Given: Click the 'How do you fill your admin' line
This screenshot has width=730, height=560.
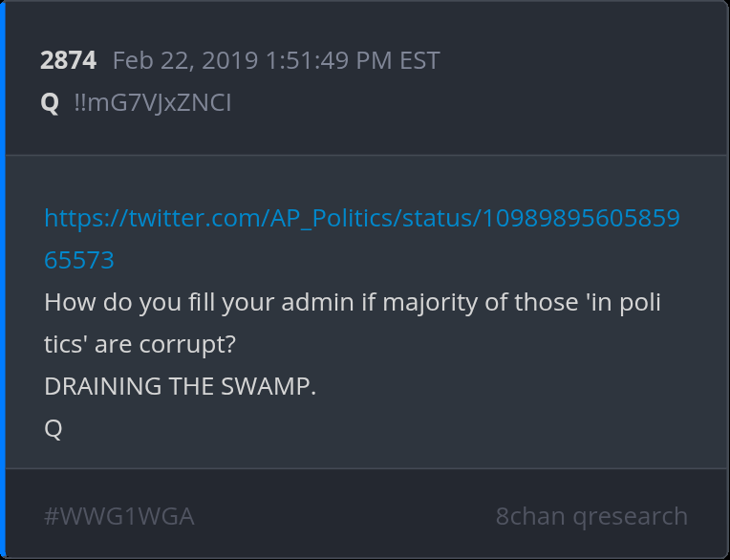Looking at the screenshot, I should tap(352, 303).
